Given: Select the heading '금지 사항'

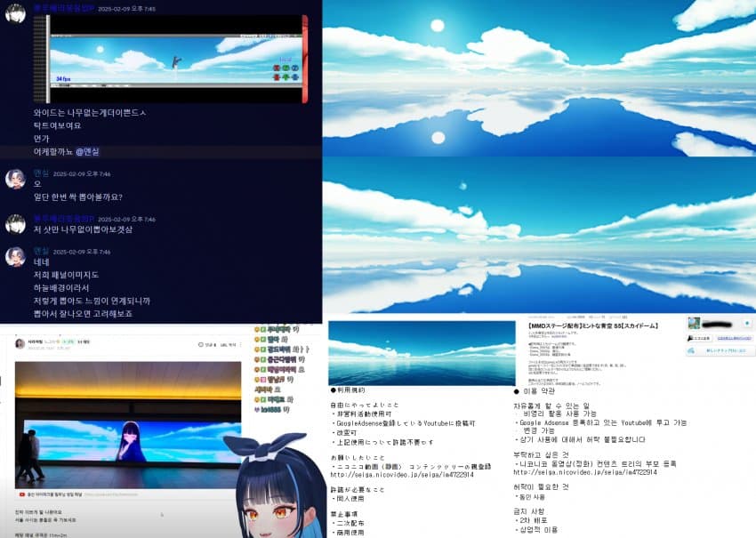Looking at the screenshot, I should click(529, 511).
